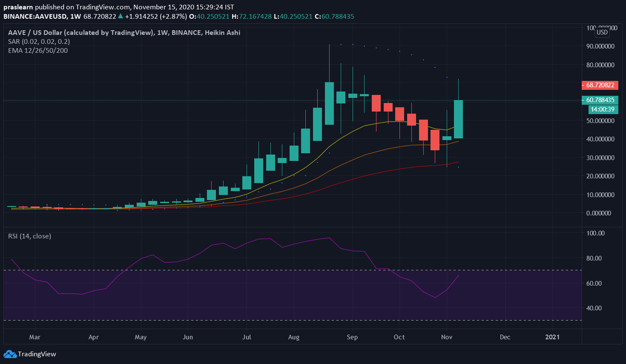Click the SAR (0.02, 0.02, 0.2) indicator label

[x=39, y=41]
